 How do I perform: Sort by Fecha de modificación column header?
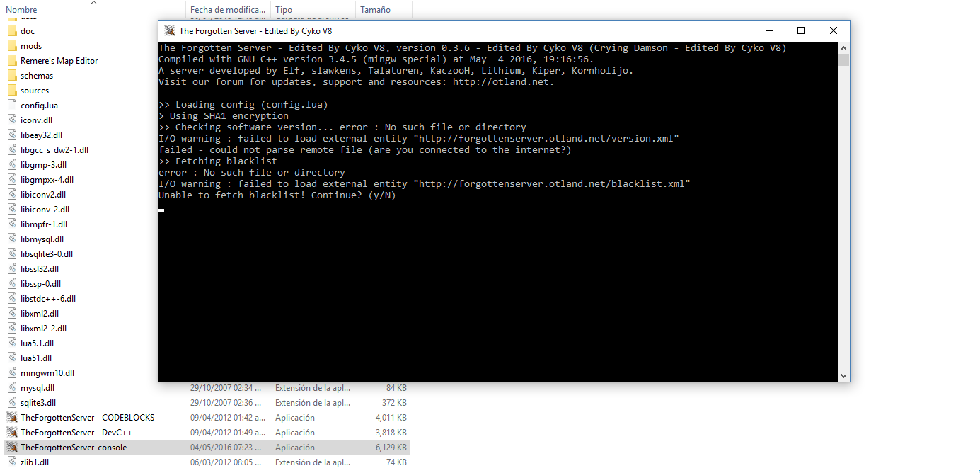coord(228,9)
